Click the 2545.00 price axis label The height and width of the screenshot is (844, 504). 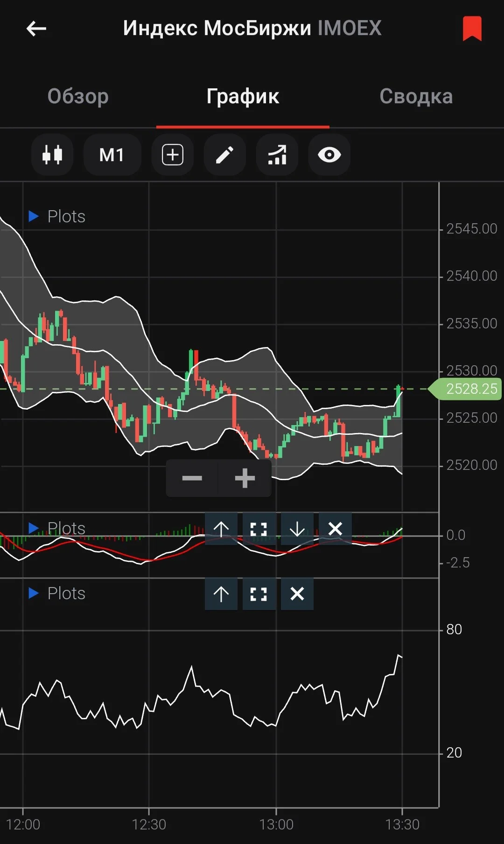(472, 228)
